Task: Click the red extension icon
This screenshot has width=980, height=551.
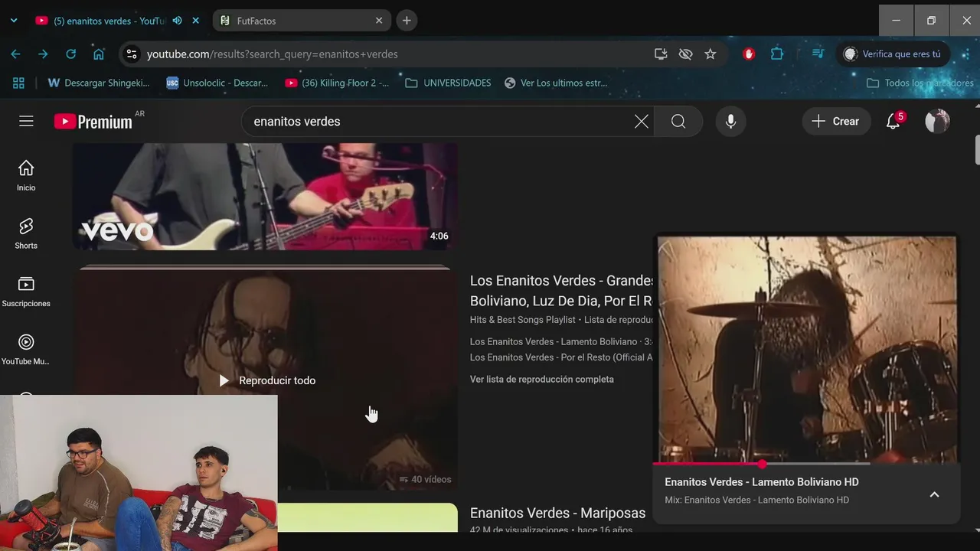Action: tap(749, 54)
